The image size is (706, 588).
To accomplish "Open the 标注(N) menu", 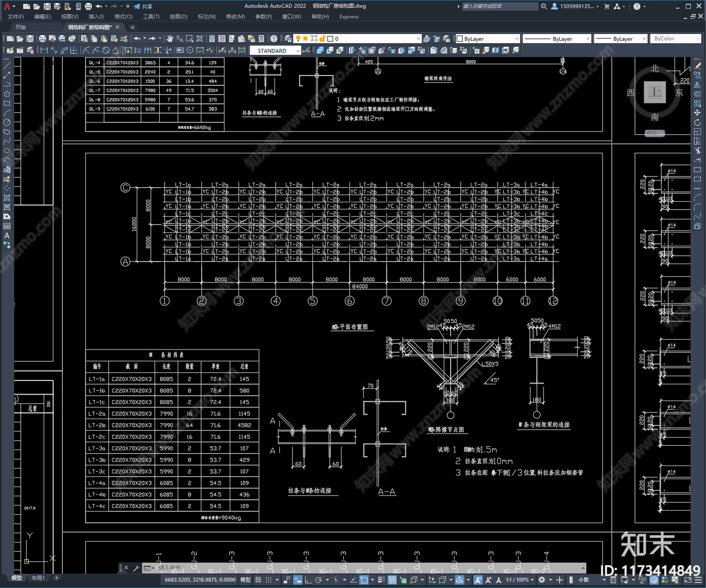I will 207,17.
